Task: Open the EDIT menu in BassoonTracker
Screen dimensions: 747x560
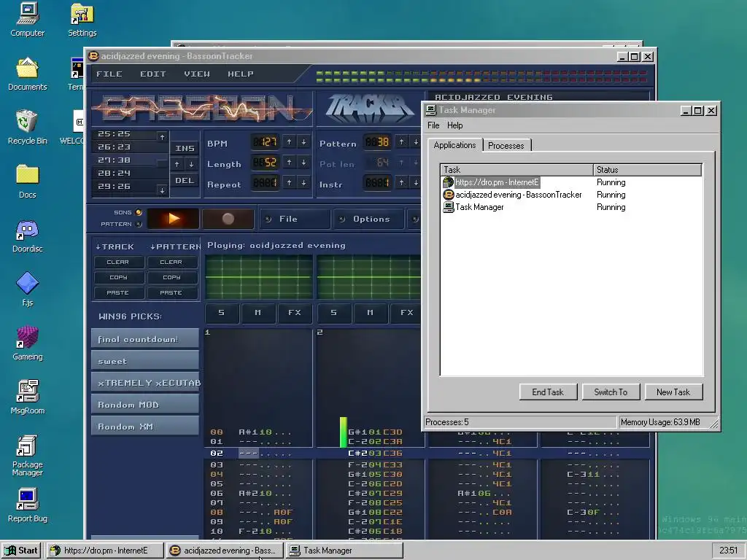Action: pos(153,74)
